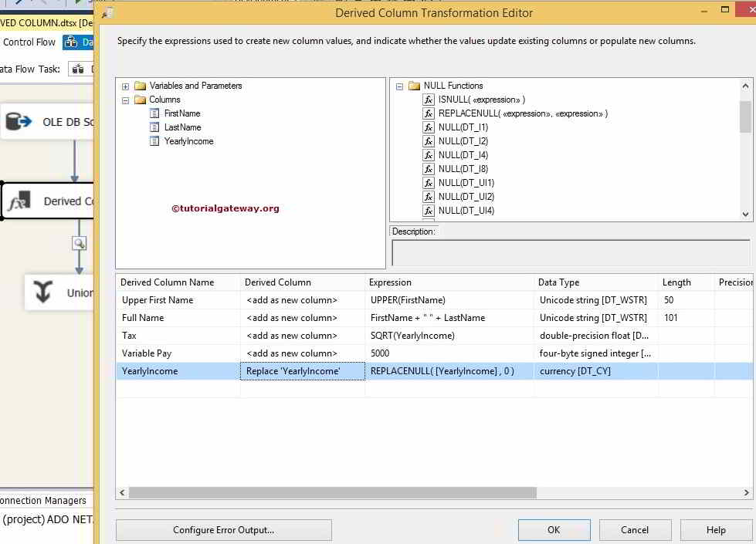Click the YearlyIncome derived column name cell
This screenshot has width=756, height=544.
coord(178,371)
